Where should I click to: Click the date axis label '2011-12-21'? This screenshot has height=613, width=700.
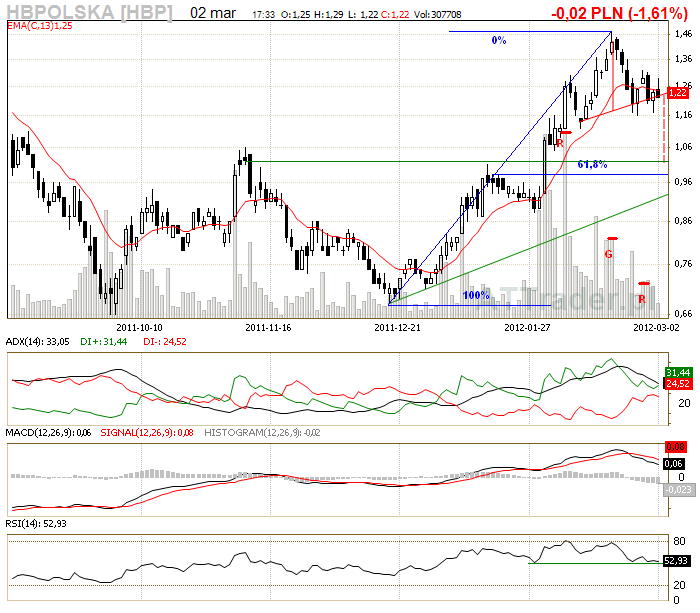(397, 328)
